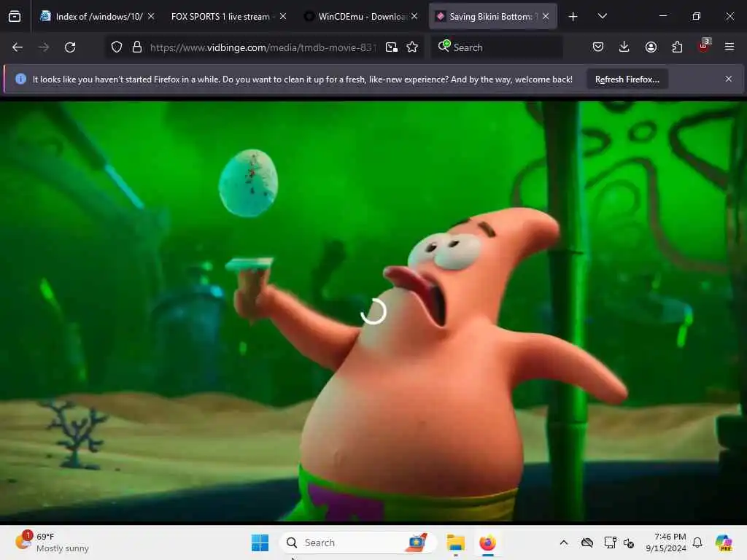Image resolution: width=747 pixels, height=560 pixels.
Task: Open the uBlock Origin extension icon
Action: coord(704,46)
